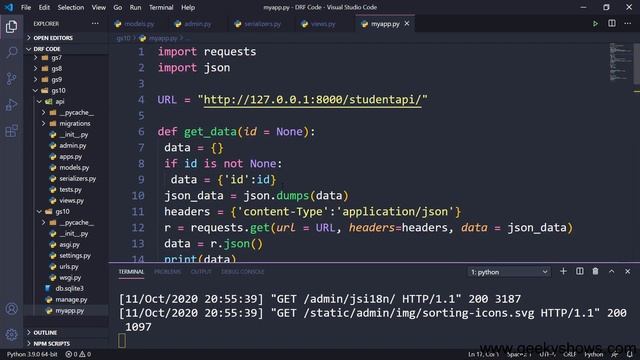Screen dimensions: 640x360
Task: Open the File menu
Action: click(x=26, y=7)
